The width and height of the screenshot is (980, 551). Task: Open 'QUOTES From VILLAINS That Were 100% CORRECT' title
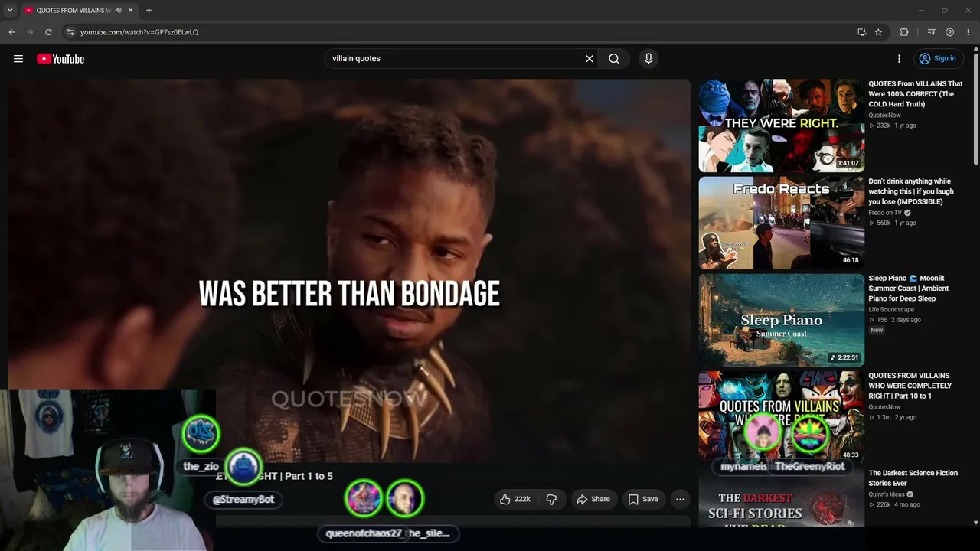(x=916, y=94)
